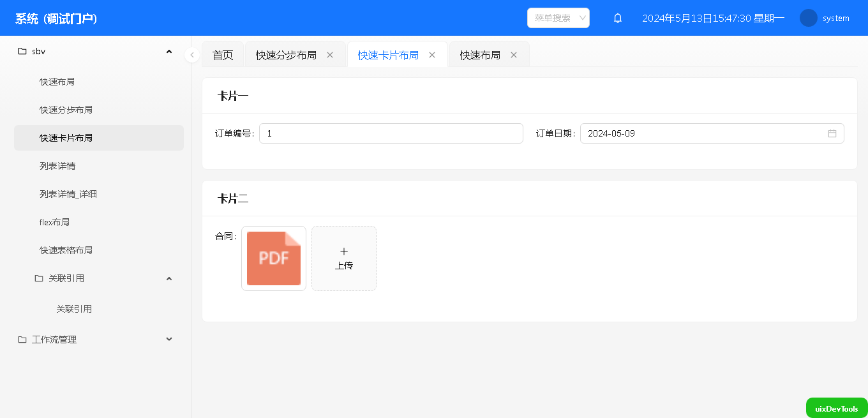The width and height of the screenshot is (868, 418).
Task: Open the calendar icon in 订单日期 field
Action: pos(832,133)
